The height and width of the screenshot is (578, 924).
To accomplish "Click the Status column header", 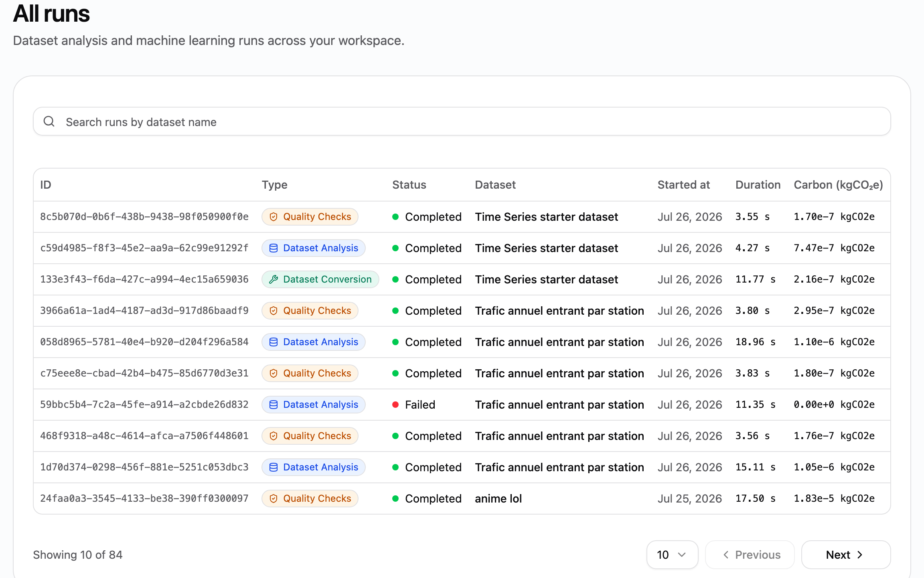I will (x=409, y=185).
